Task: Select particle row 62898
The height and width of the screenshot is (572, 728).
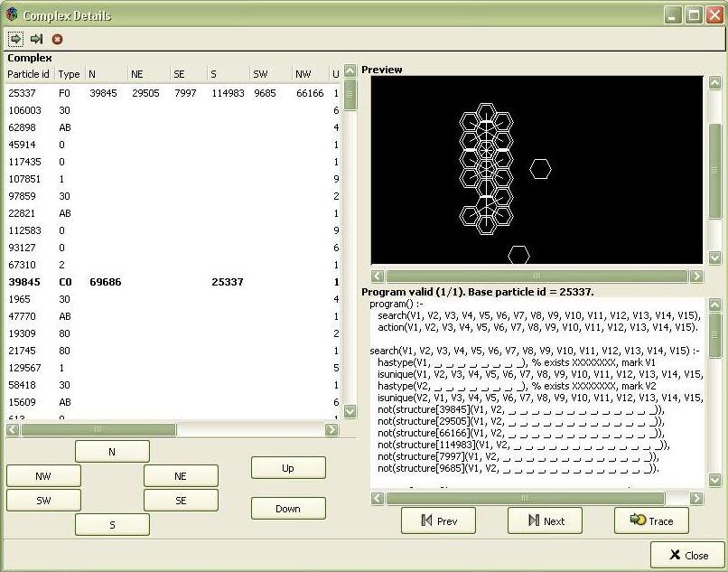Action: click(x=173, y=127)
